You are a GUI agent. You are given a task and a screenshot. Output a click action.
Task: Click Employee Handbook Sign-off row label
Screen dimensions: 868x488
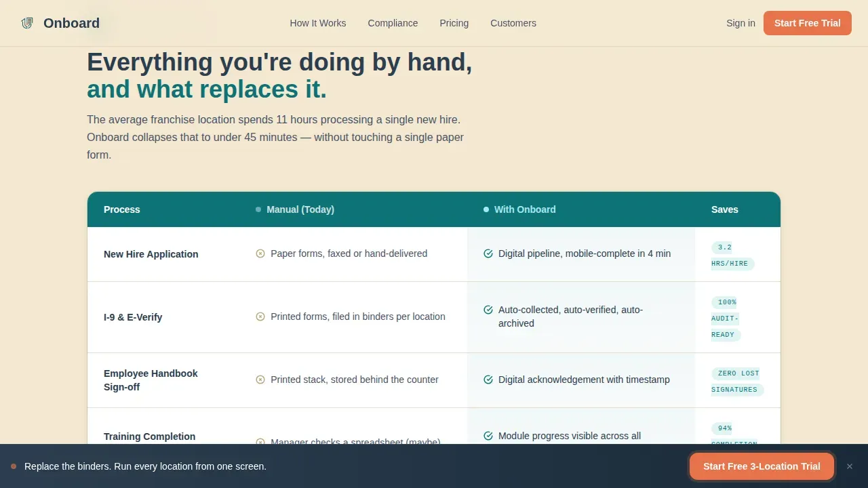151,380
